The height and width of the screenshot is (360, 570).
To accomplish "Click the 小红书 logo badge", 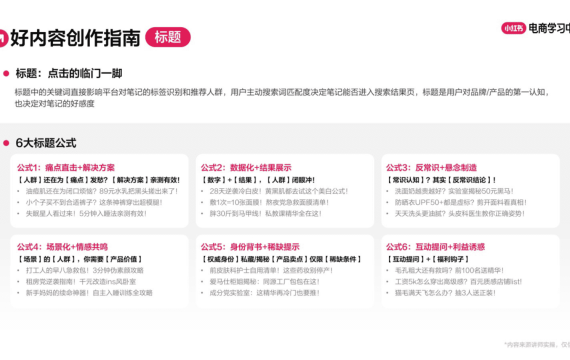I will click(513, 28).
